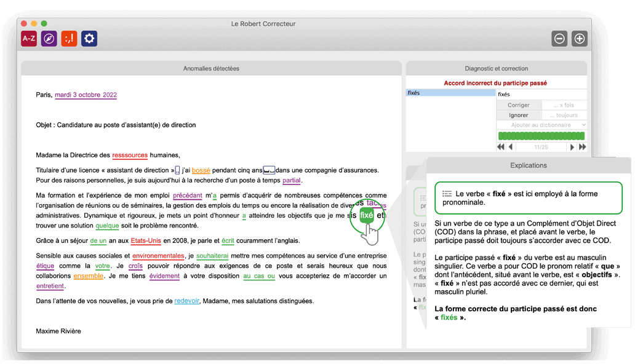
Task: Click the '... x fois' option
Action: coord(564,105)
